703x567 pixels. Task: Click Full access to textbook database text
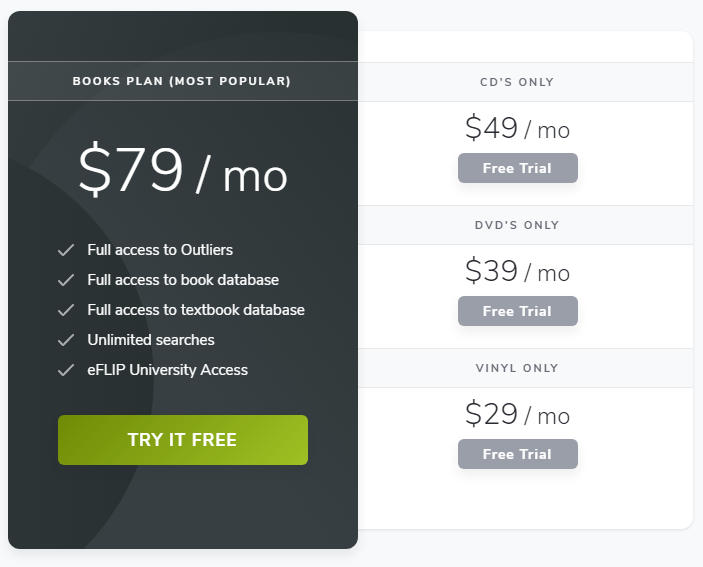pyautogui.click(x=196, y=310)
